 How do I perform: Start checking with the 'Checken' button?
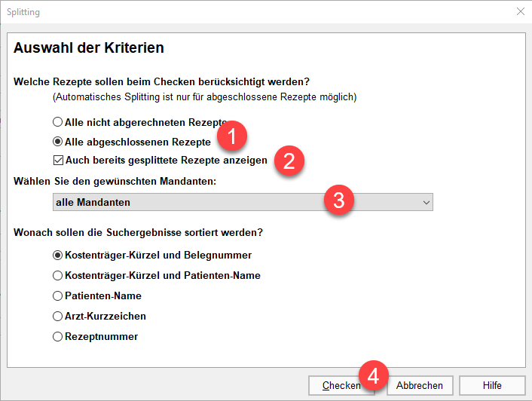pos(341,385)
